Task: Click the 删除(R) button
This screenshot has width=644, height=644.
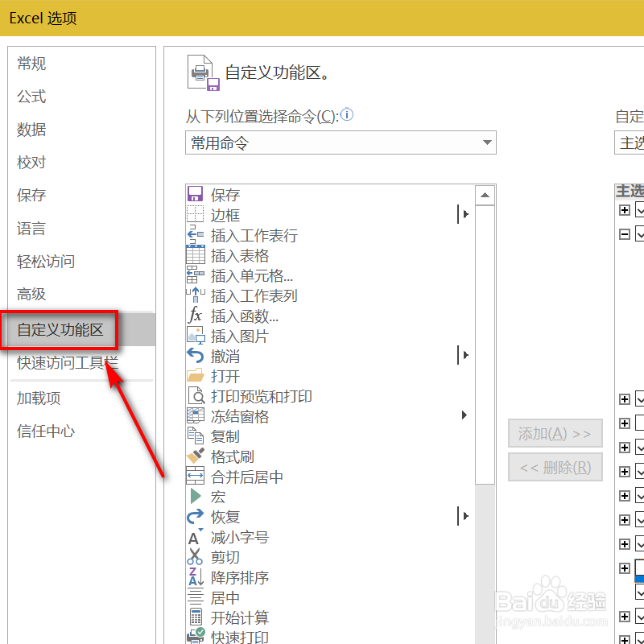Action: [x=555, y=467]
